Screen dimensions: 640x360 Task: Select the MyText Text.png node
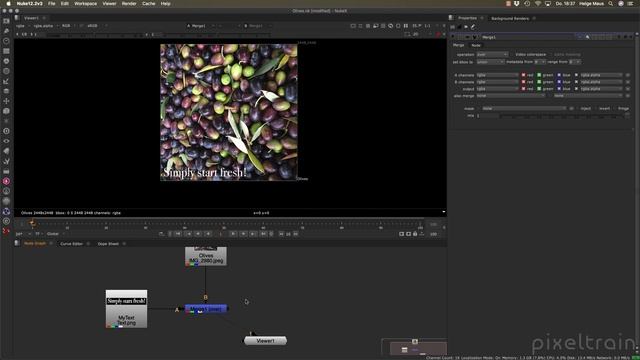pos(127,309)
